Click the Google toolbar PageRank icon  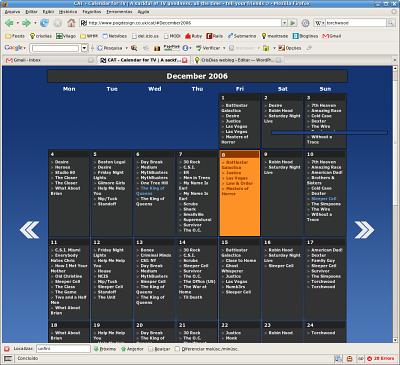172,48
